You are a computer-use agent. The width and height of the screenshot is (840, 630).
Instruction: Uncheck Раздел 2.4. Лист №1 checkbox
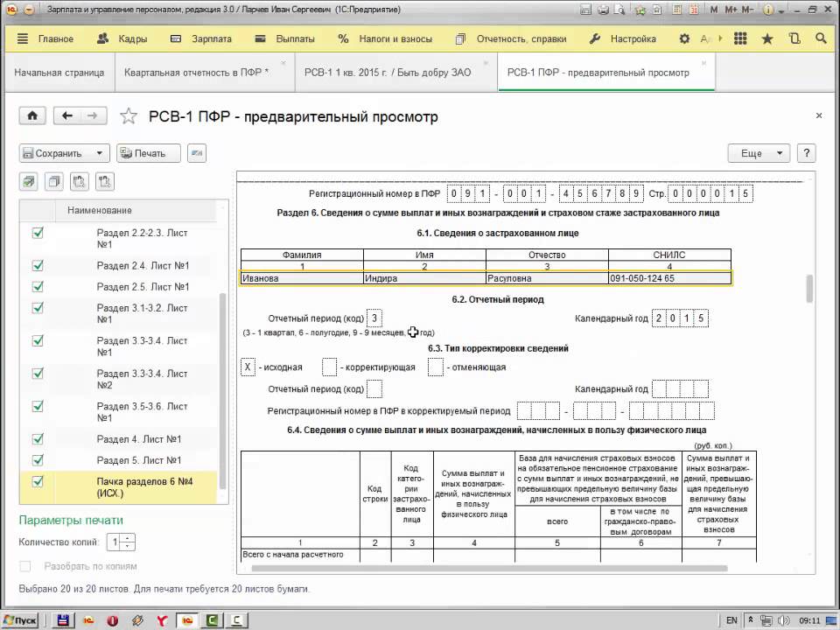(x=38, y=266)
